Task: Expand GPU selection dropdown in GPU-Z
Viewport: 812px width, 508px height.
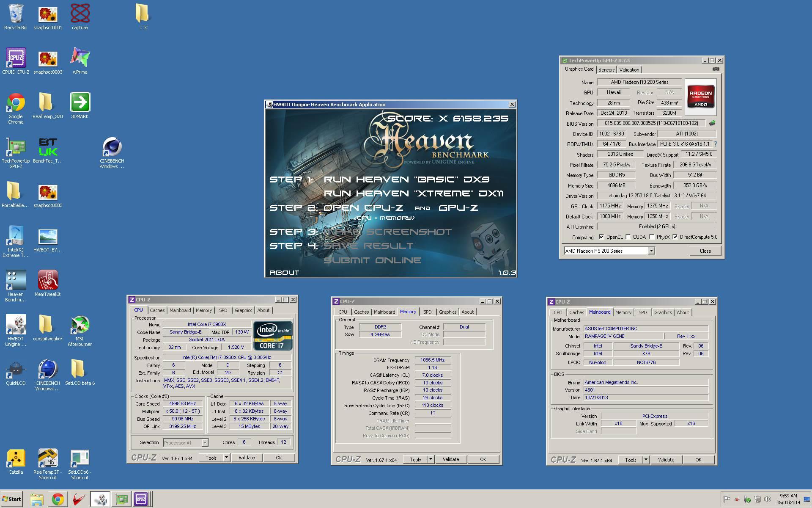Action: [651, 251]
